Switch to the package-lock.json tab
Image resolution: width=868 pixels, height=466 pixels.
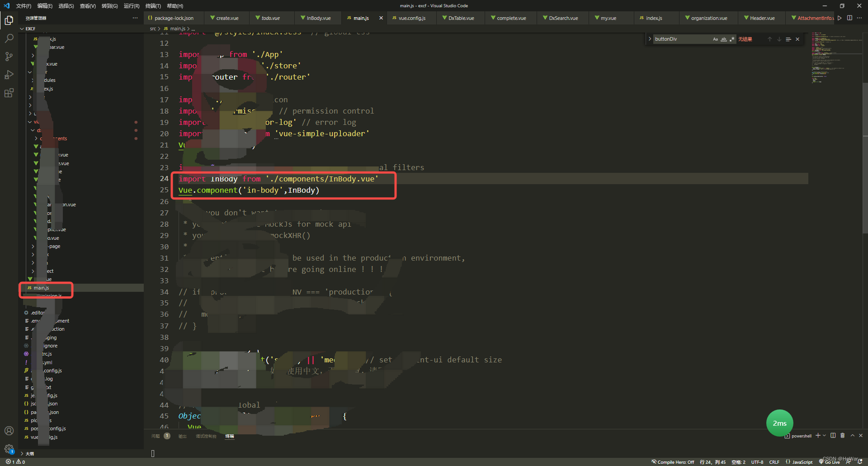(x=174, y=18)
